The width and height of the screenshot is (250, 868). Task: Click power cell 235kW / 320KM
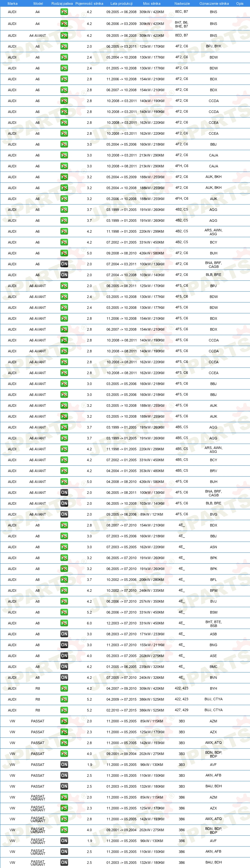(152, 667)
